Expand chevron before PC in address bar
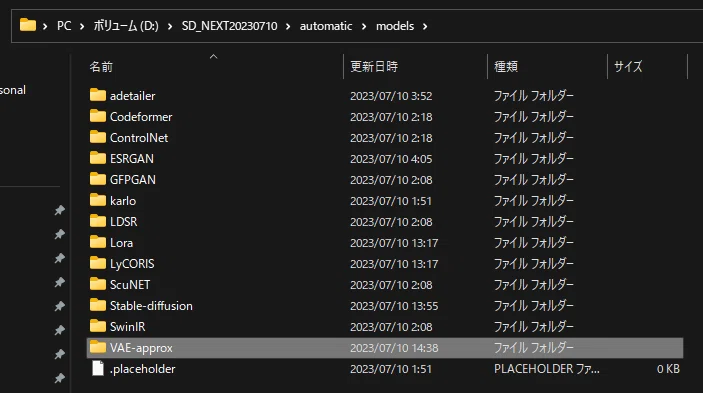 tap(45, 26)
